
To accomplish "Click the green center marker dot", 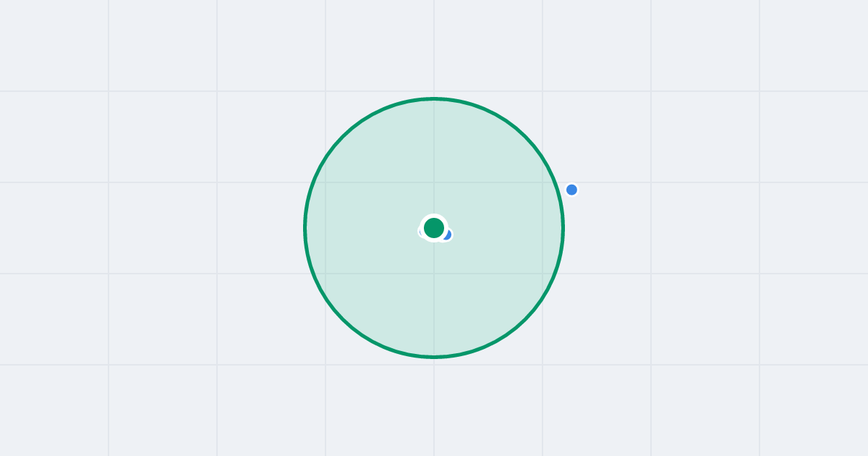I will [434, 228].
